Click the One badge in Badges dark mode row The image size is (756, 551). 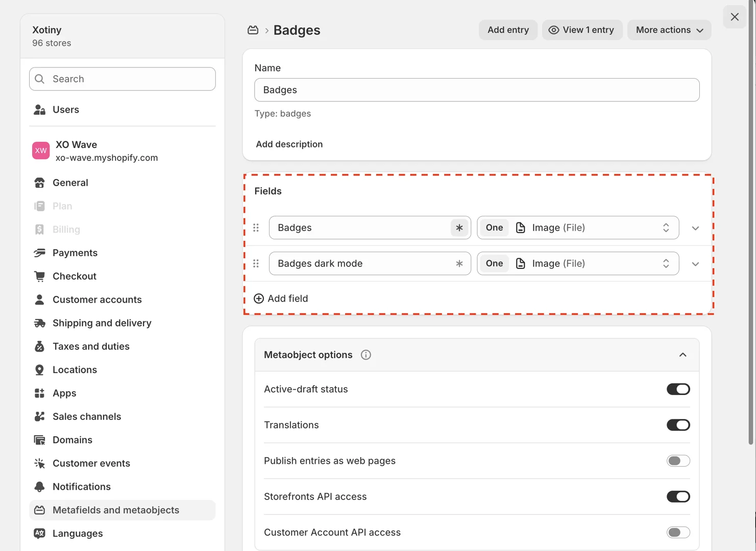point(494,263)
